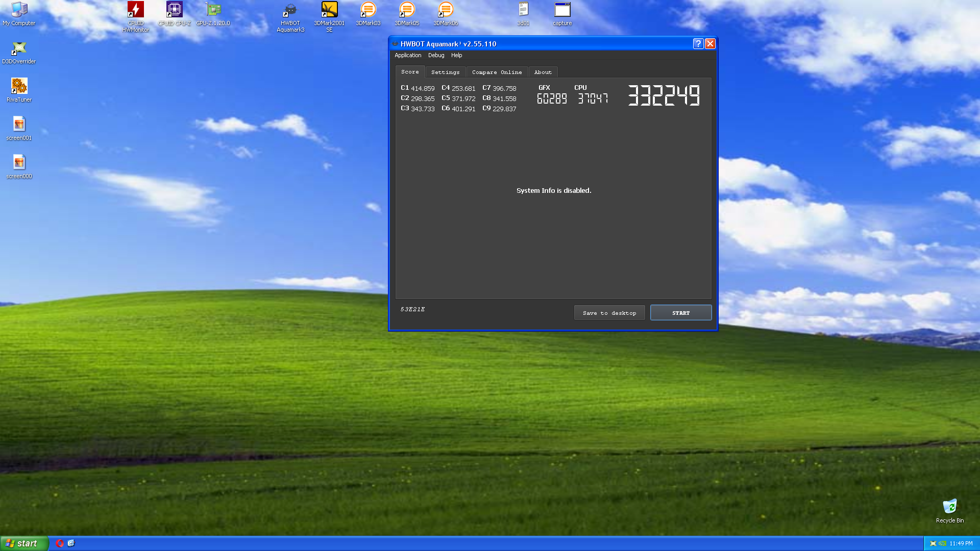Select the screen001 image file
980x551 pixels.
click(19, 129)
